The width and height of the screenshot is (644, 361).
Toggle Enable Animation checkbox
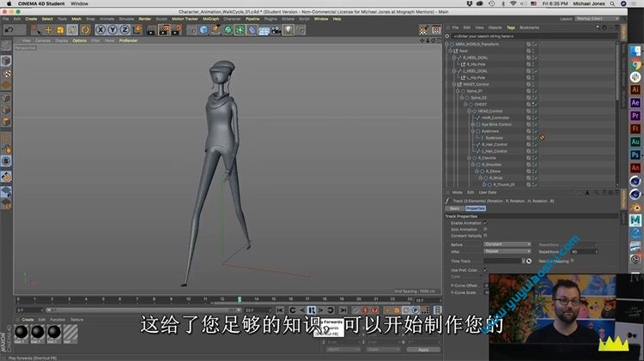click(485, 223)
